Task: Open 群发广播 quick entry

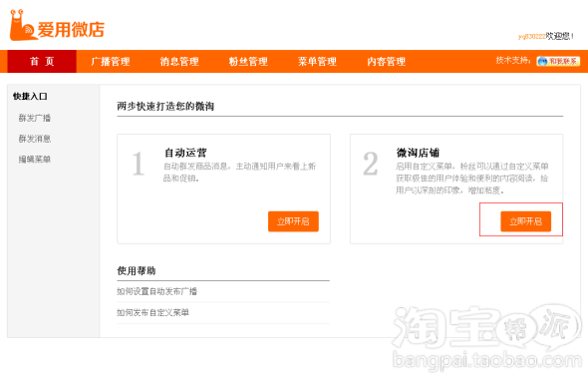Action: (x=35, y=118)
